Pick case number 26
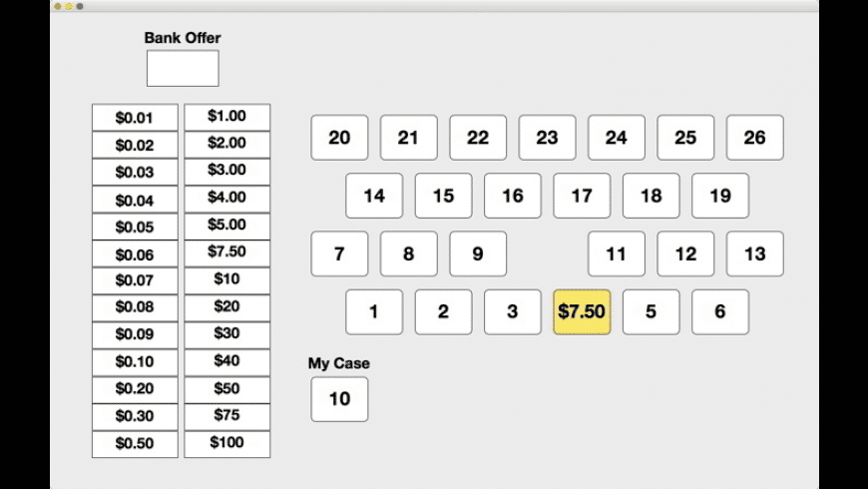Screen dimensions: 868x489 (x=754, y=138)
